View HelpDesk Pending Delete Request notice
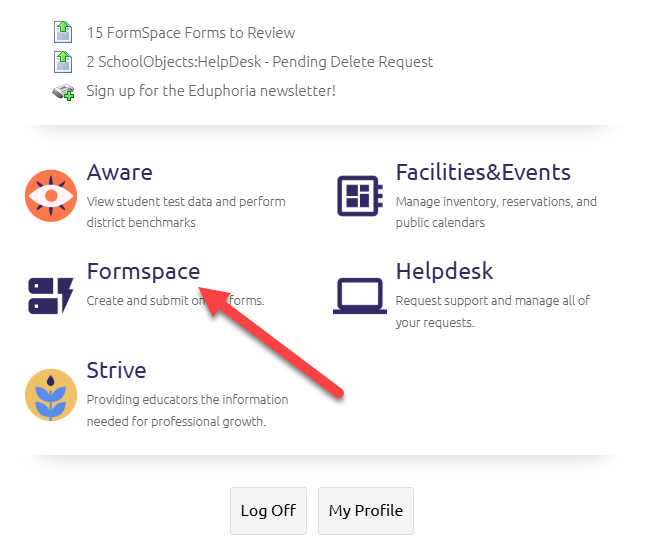Viewport: 647px width, 543px height. [x=260, y=62]
